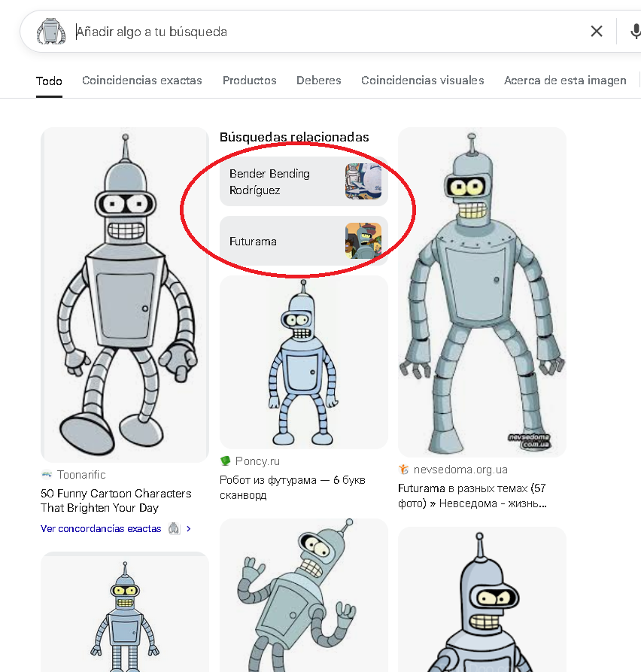Screen dimensions: 641x672
Task: Click the Añadir algo a tu búsqueda field
Action: pyautogui.click(x=326, y=32)
